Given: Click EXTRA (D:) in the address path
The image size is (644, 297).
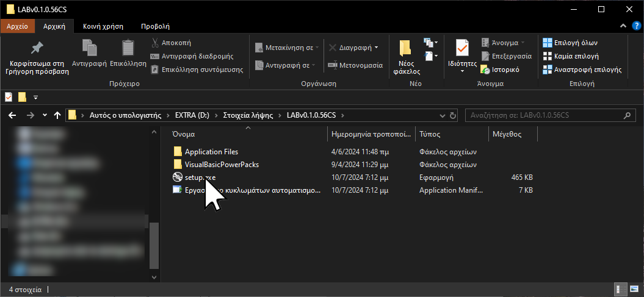Looking at the screenshot, I should tap(191, 115).
